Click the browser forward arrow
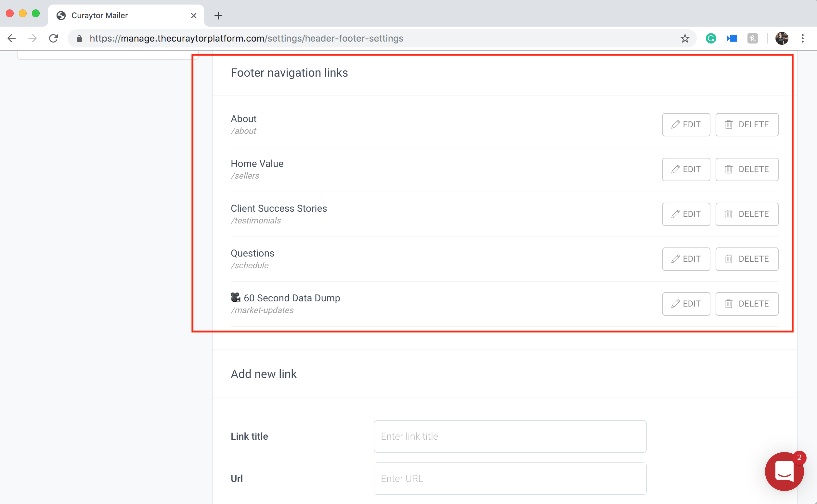Image resolution: width=817 pixels, height=504 pixels. pyautogui.click(x=32, y=38)
